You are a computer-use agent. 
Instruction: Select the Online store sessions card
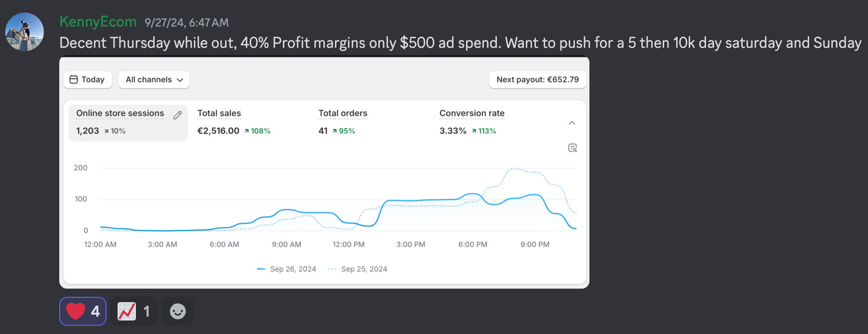tap(120, 123)
